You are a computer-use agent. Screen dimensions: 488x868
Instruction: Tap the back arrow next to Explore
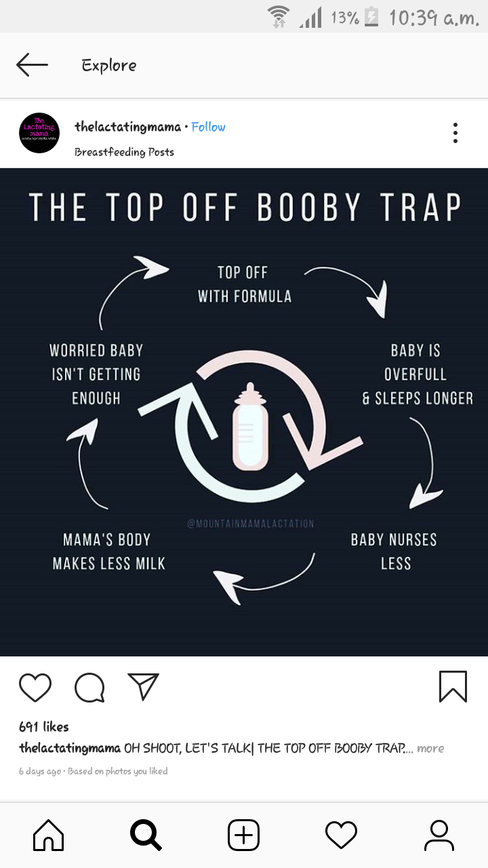[32, 65]
